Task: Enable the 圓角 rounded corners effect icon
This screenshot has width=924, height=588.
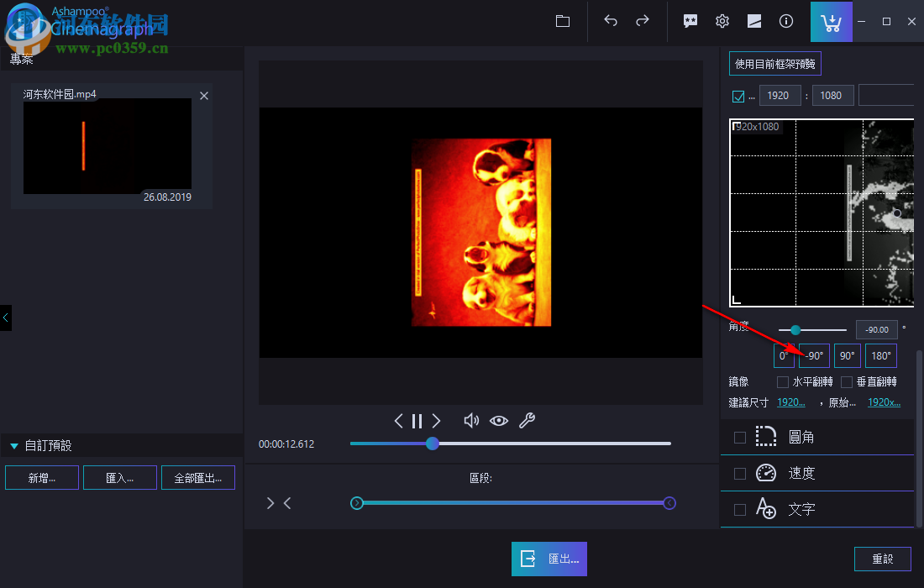Action: click(766, 437)
